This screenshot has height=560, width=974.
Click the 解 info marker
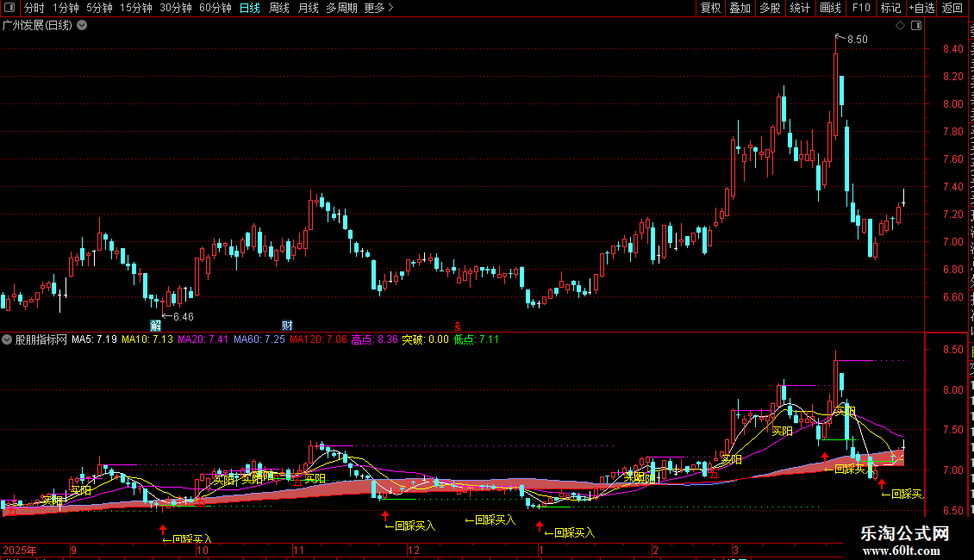(156, 326)
